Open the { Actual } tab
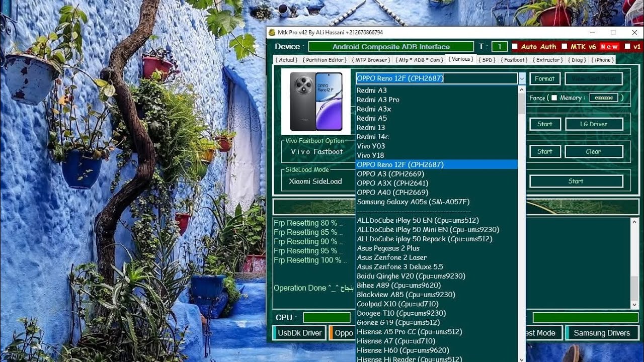The height and width of the screenshot is (362, 644). point(287,60)
